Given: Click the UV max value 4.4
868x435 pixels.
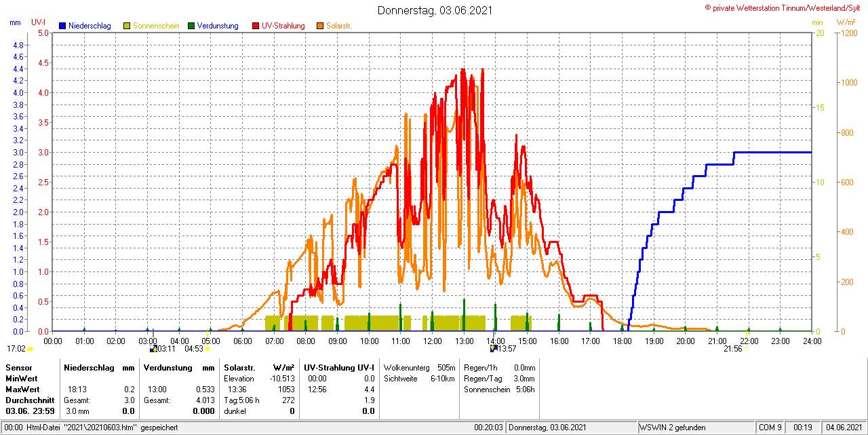Looking at the screenshot, I should coord(369,389).
